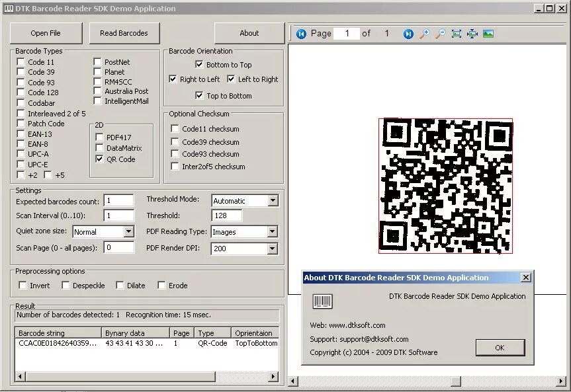Toggle Bottom to Top orientation
The width and height of the screenshot is (571, 392).
click(x=199, y=65)
